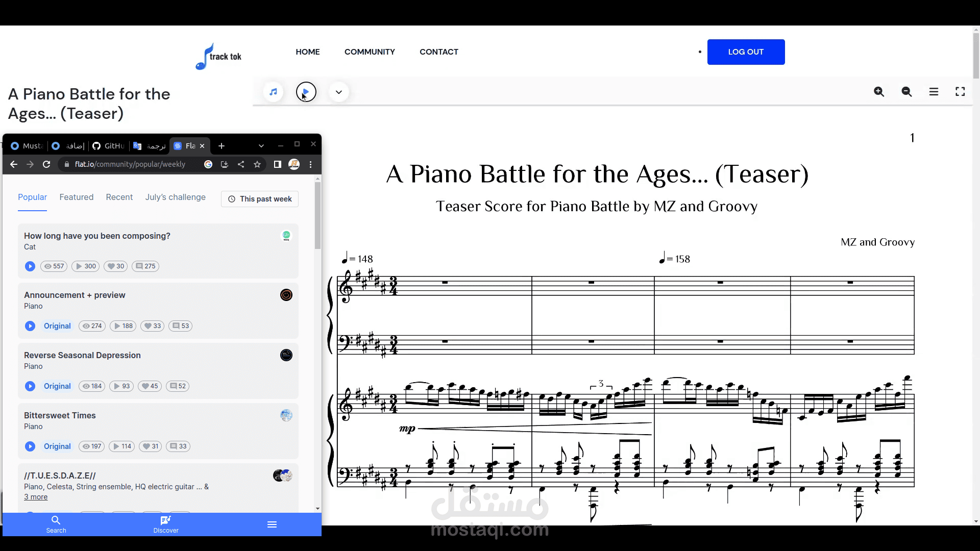980x551 pixels.
Task: Click the flat.io address bar
Action: [x=130, y=164]
